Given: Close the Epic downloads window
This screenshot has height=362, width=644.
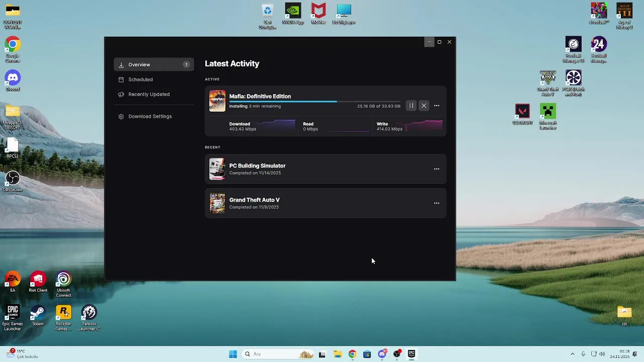Looking at the screenshot, I should tap(449, 42).
